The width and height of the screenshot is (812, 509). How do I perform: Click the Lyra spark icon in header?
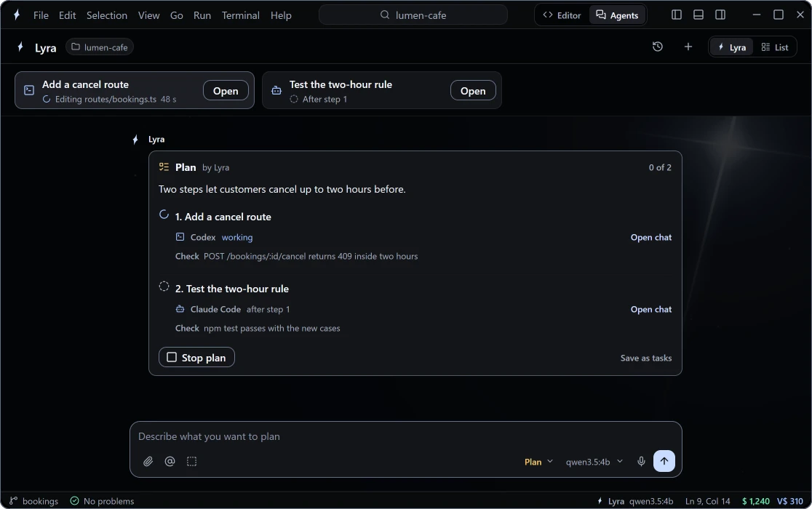pyautogui.click(x=20, y=47)
